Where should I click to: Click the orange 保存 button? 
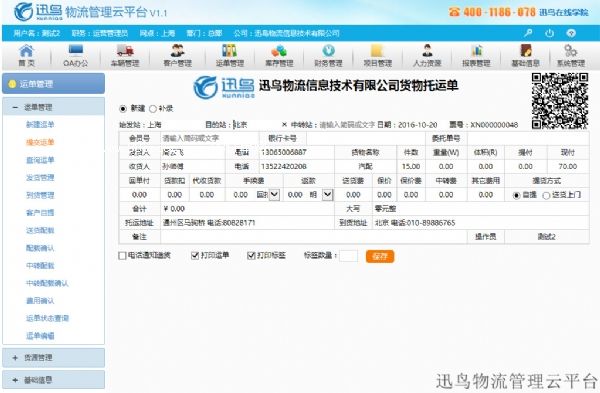380,256
